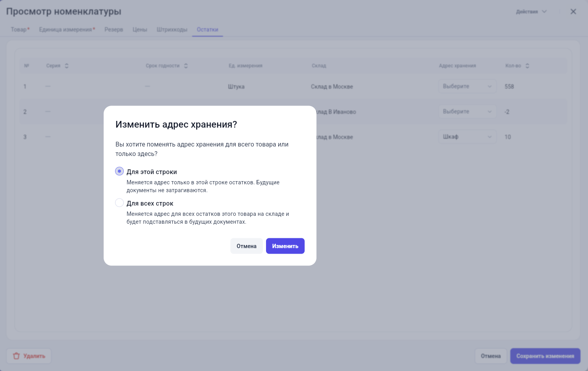Open storage address dropdown in row 2
This screenshot has width=588, height=371.
[x=467, y=112]
